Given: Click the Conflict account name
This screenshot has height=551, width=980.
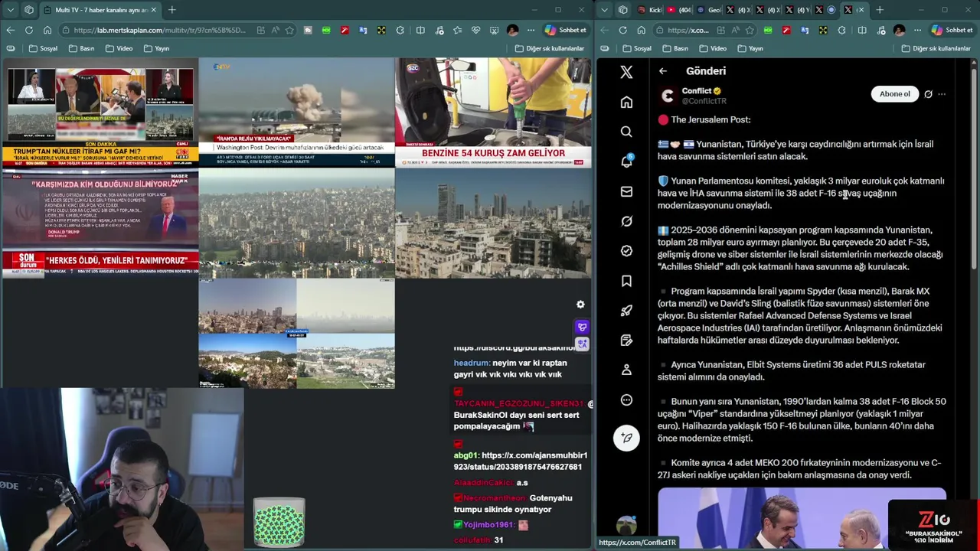Looking at the screenshot, I should [697, 90].
